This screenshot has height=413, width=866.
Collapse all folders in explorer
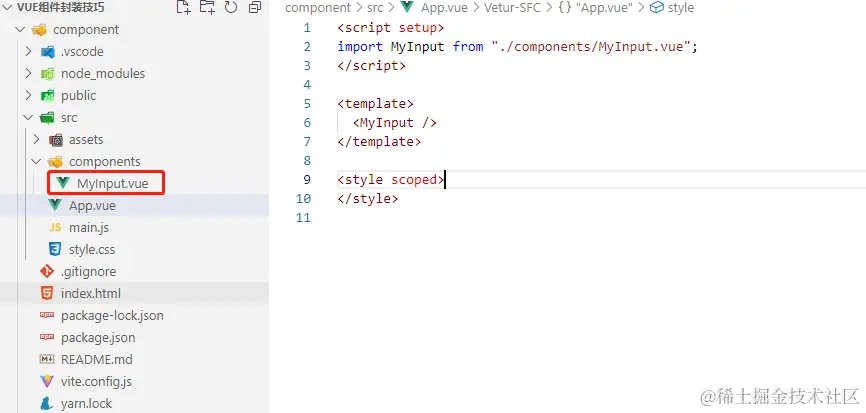[x=255, y=7]
